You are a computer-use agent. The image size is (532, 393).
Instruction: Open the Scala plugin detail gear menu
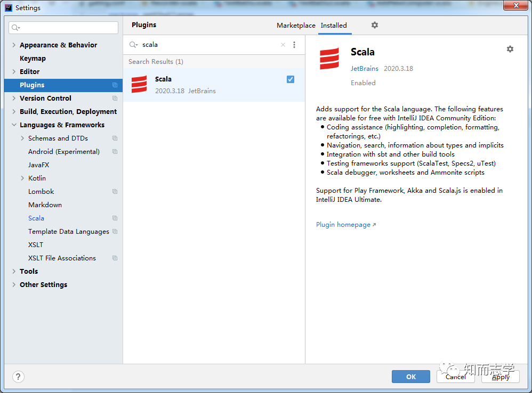tap(510, 49)
